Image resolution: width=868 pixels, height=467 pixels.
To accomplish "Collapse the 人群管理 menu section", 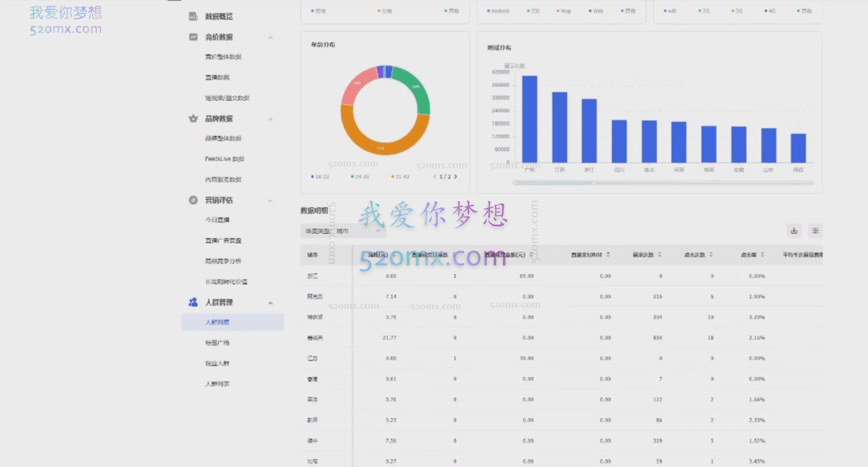I will coord(270,303).
